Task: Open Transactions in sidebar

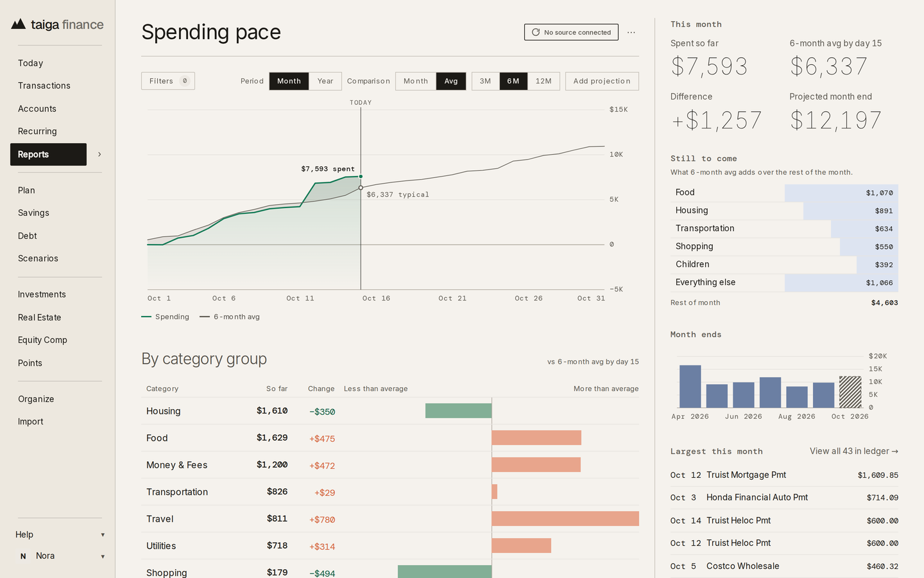Action: point(44,85)
